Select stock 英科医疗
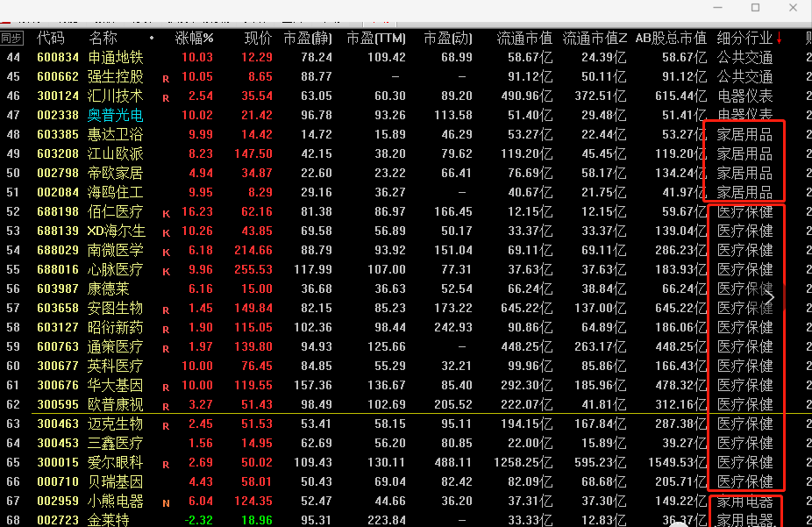The height and width of the screenshot is (527, 812). tap(115, 366)
